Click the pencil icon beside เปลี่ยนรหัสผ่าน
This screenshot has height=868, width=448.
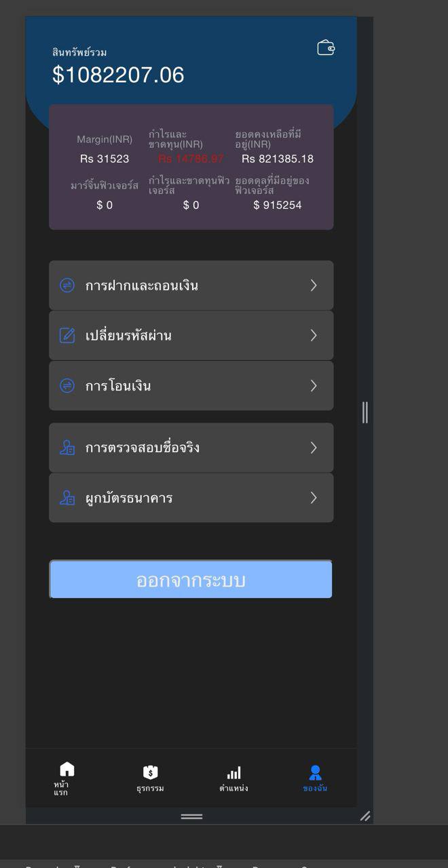[66, 335]
